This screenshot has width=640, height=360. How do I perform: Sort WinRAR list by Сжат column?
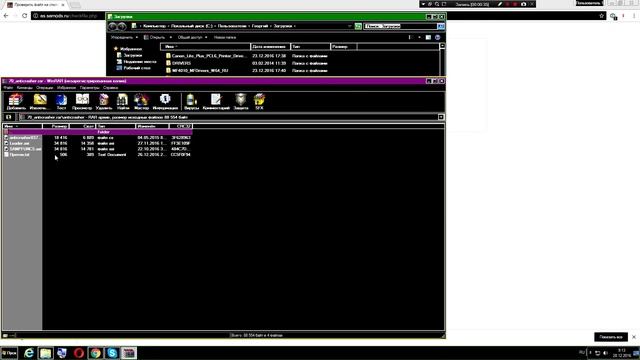click(x=82, y=126)
